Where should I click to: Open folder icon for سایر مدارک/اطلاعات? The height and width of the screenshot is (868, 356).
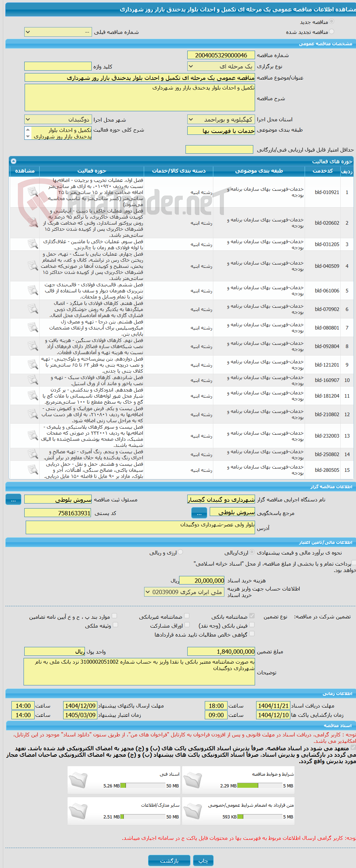[78, 811]
